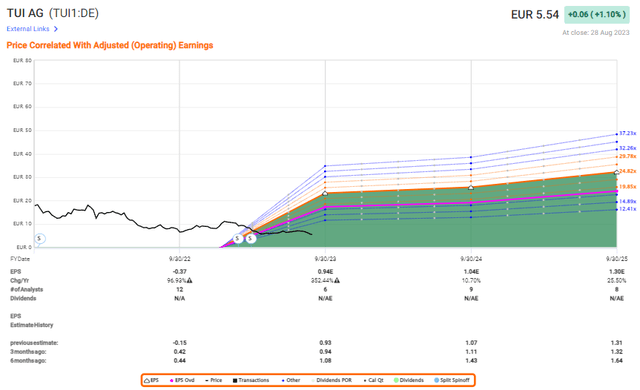640x390 pixels.
Task: Toggle the Transactions black square legend item
Action: pos(251,380)
